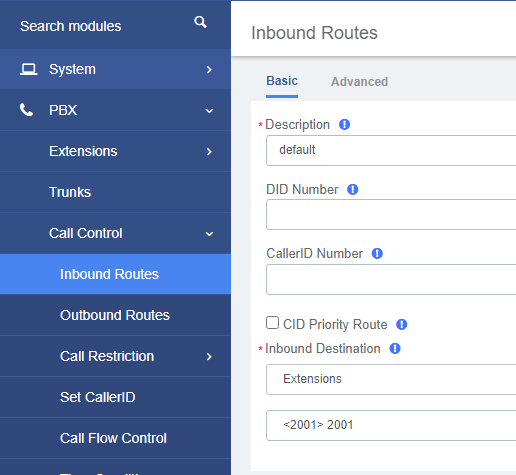Open Trunks in the sidebar
The height and width of the screenshot is (475, 516).
pos(115,192)
